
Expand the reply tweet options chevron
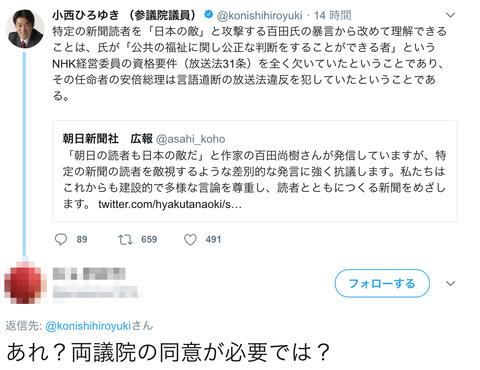(451, 283)
